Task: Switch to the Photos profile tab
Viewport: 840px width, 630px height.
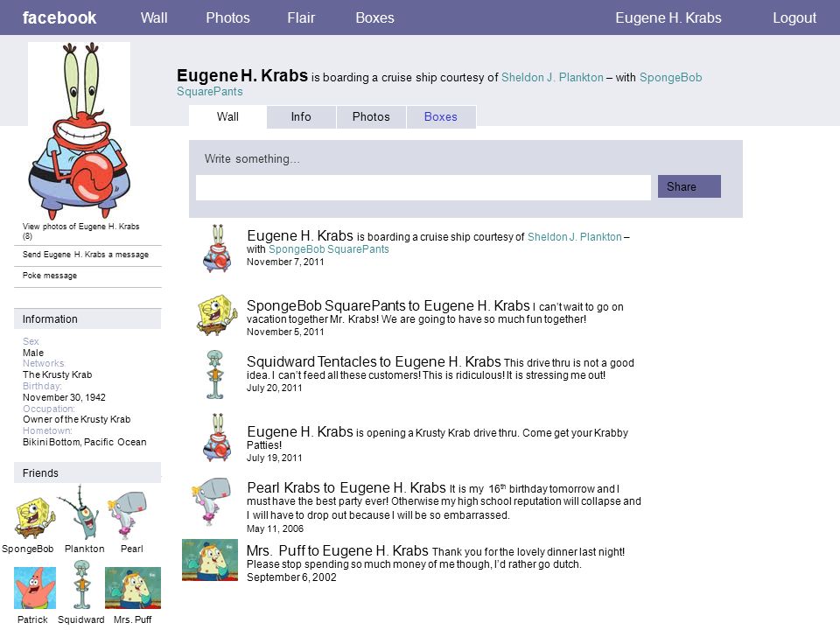Action: (x=371, y=116)
